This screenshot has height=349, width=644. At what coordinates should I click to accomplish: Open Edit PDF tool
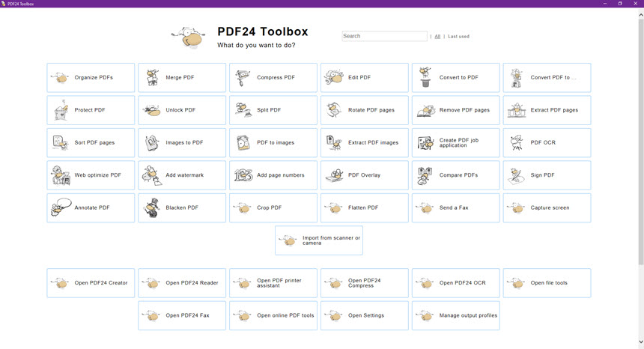pos(364,78)
